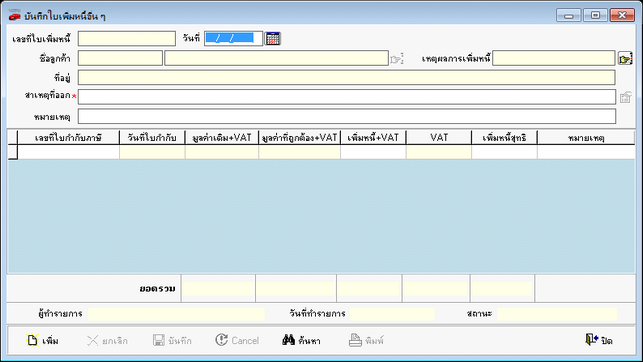Minimize the บันทึกใบเพิ่มหนี้อื่น ๆ window
Image resolution: width=643 pixels, height=362 pixels.
pyautogui.click(x=568, y=16)
